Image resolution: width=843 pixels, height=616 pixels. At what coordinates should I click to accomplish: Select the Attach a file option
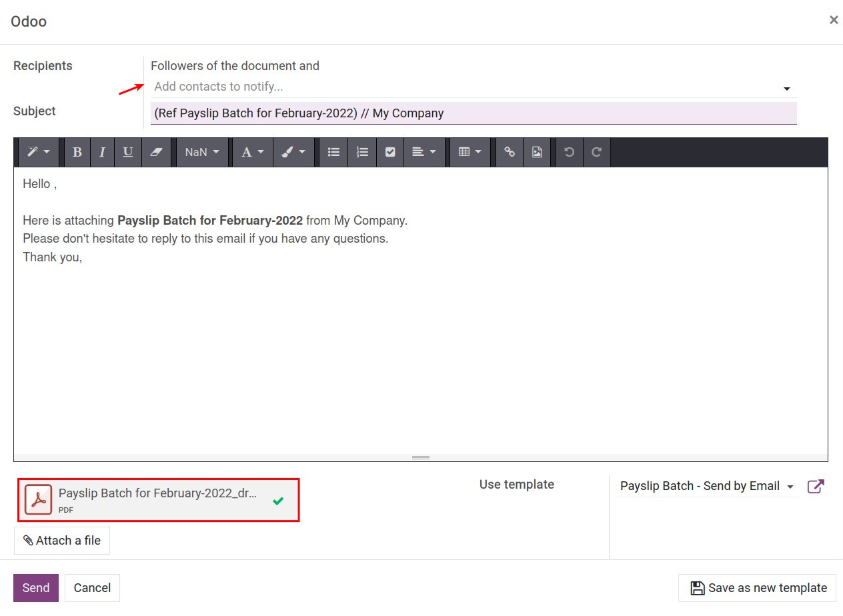coord(62,540)
